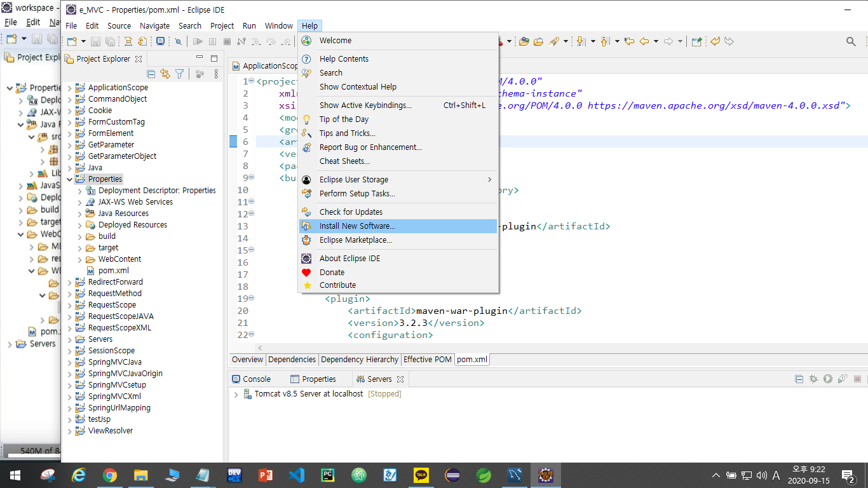Click the Step Into debug icon
This screenshot has height=488, width=868.
[256, 41]
